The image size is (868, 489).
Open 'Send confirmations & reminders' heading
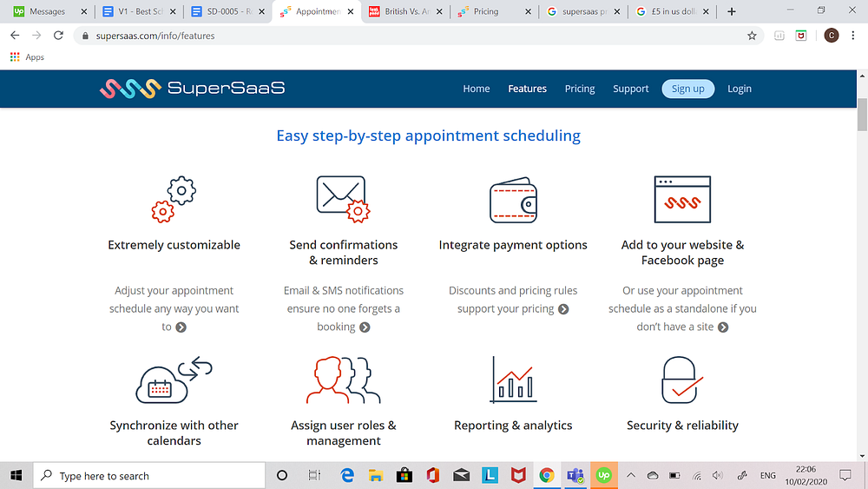coord(343,253)
